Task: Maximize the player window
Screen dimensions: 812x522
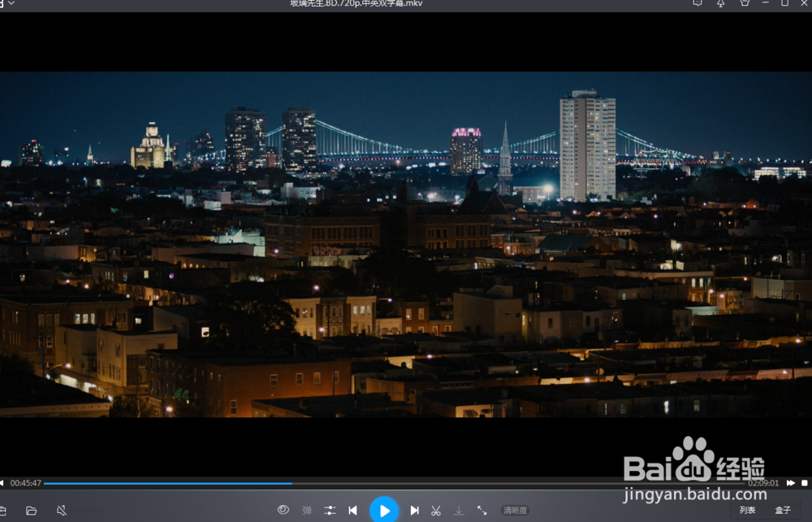Action: [x=785, y=3]
